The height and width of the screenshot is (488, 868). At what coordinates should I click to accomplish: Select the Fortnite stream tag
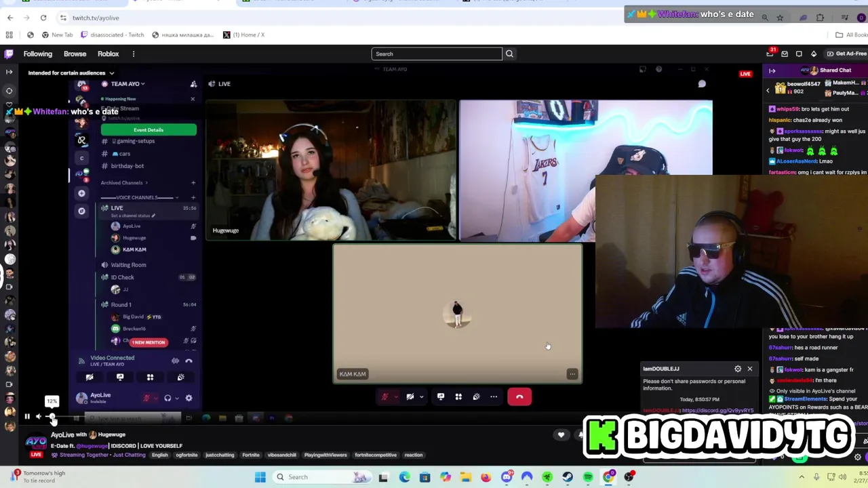(x=251, y=455)
